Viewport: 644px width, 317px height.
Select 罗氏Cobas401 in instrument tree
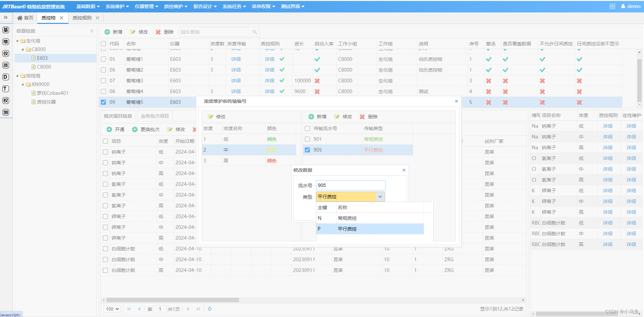point(52,93)
